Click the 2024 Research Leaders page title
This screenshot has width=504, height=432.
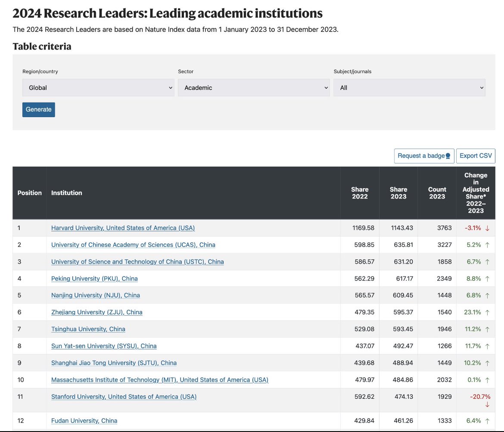coord(168,13)
